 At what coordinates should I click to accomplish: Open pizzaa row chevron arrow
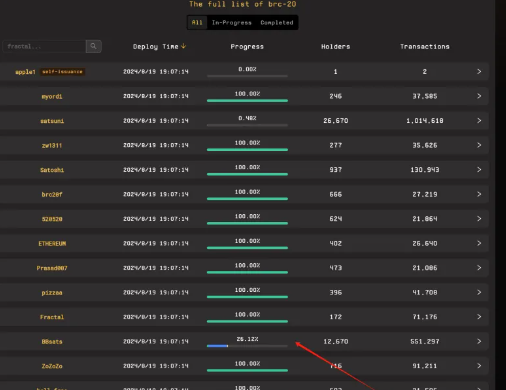pyautogui.click(x=479, y=292)
